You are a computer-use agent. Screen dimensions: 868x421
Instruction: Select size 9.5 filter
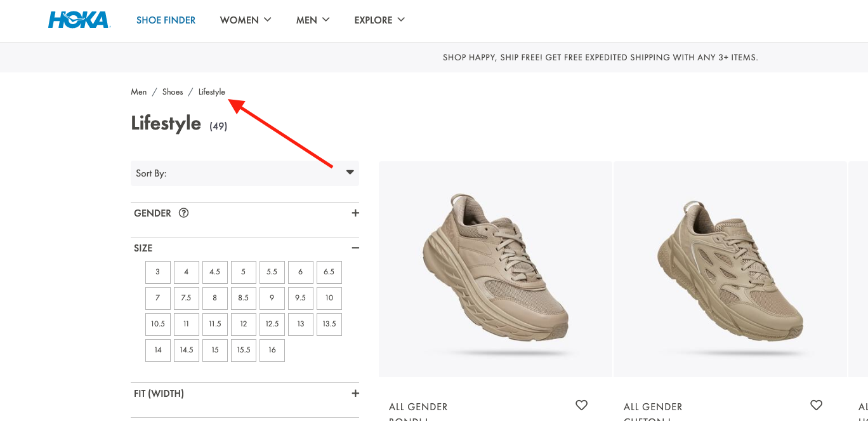[x=301, y=298]
